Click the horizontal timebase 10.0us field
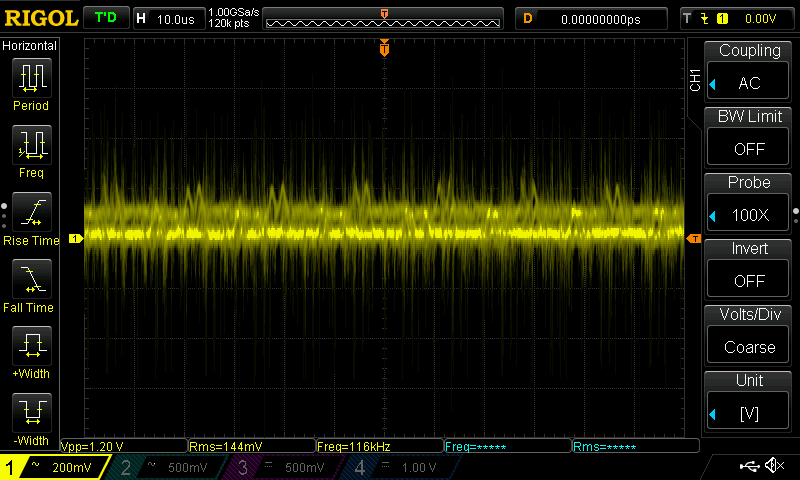 (166, 18)
